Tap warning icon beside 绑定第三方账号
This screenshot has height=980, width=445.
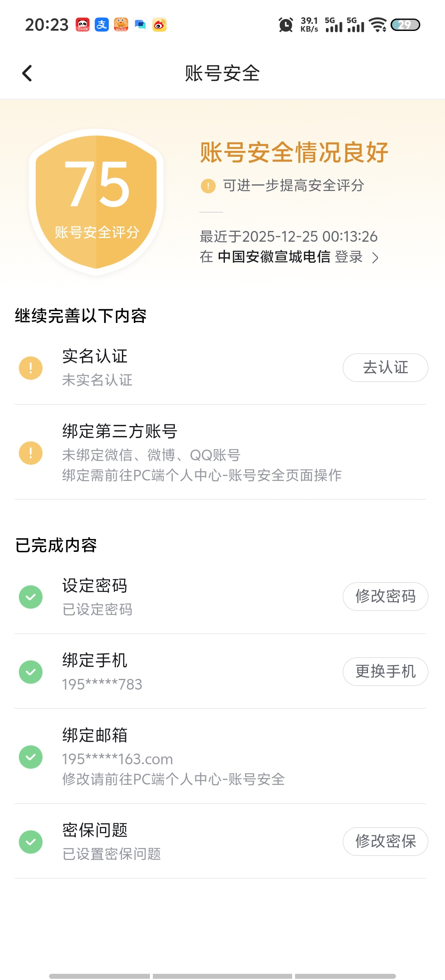31,453
